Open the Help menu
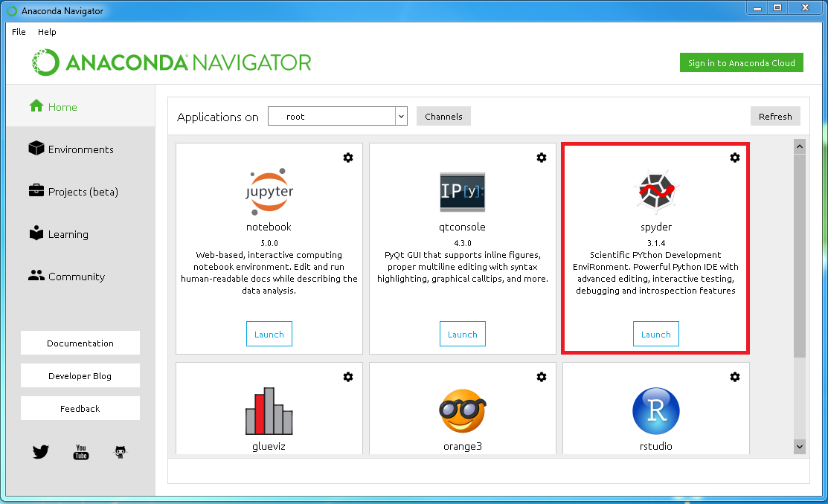This screenshot has width=828, height=504. coord(47,32)
